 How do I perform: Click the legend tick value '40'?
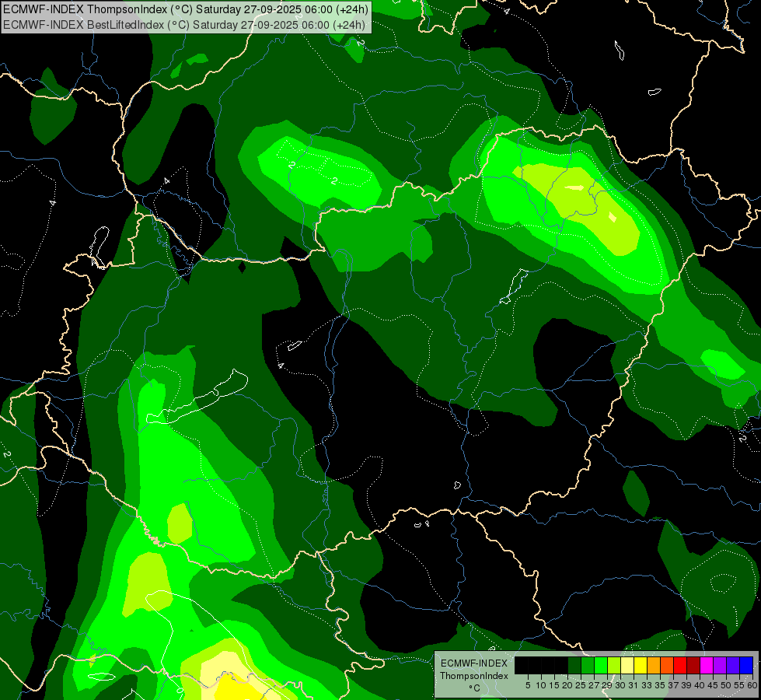coord(700,685)
